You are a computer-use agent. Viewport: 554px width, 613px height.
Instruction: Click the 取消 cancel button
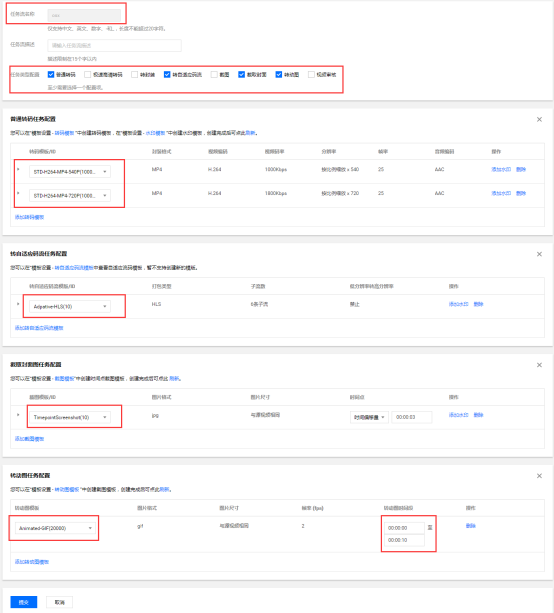click(59, 602)
